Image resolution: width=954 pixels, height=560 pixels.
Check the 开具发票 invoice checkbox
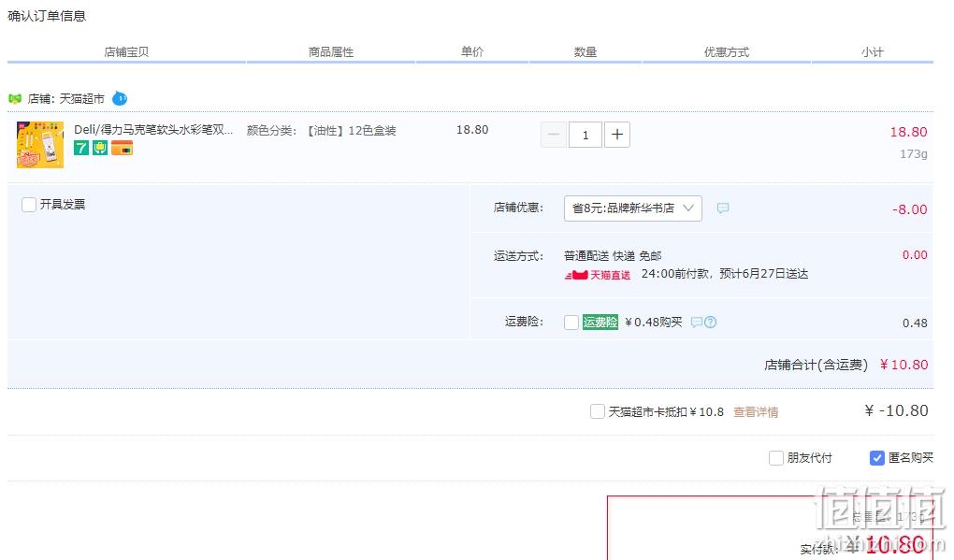click(x=29, y=205)
